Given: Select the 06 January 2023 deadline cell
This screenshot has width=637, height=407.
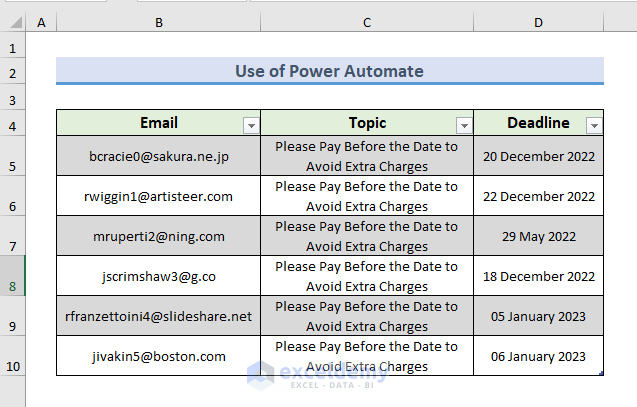Looking at the screenshot, I should (538, 356).
